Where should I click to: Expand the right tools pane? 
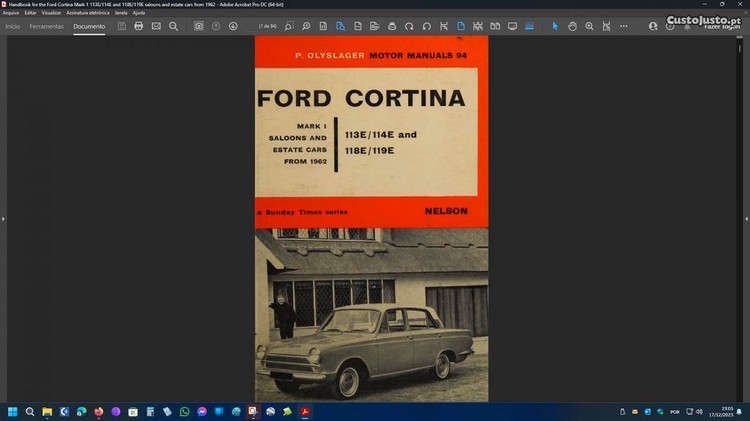[x=746, y=218]
